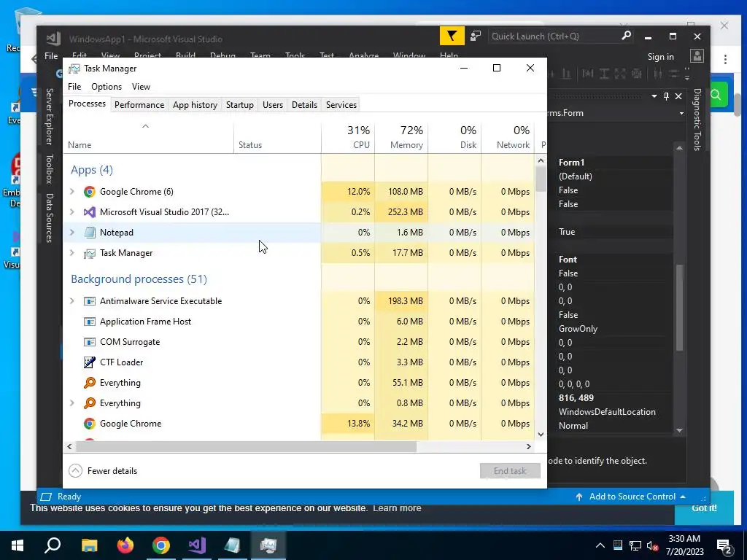Click the COM Surrogate icon
The height and width of the screenshot is (560, 747).
coord(89,342)
